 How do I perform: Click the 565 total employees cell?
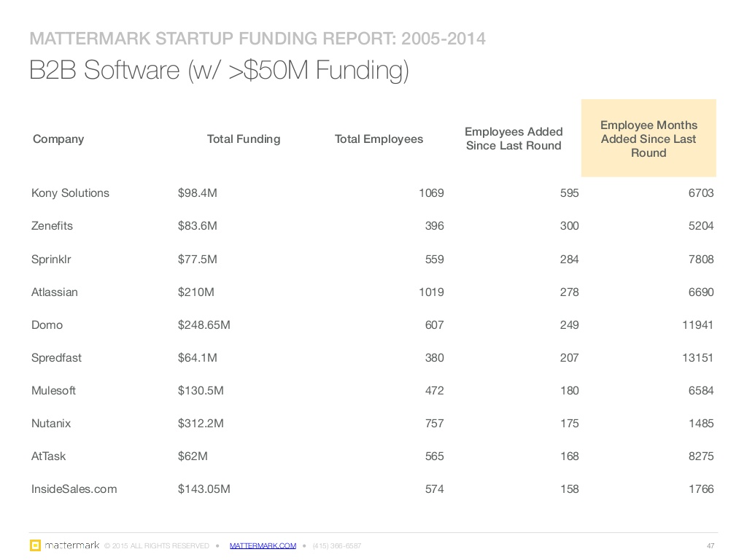(435, 456)
